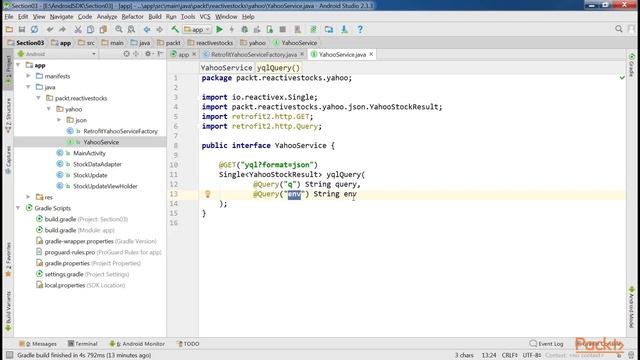Click the Apply Changes lightning icon

[x=232, y=29]
